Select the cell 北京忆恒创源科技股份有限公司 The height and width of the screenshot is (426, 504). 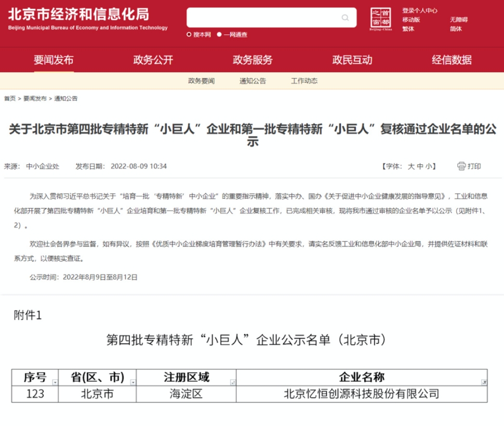click(x=362, y=394)
